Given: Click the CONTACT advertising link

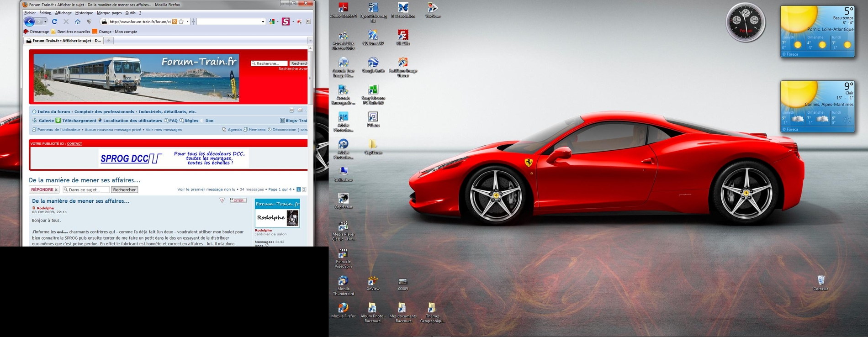Looking at the screenshot, I should 74,143.
